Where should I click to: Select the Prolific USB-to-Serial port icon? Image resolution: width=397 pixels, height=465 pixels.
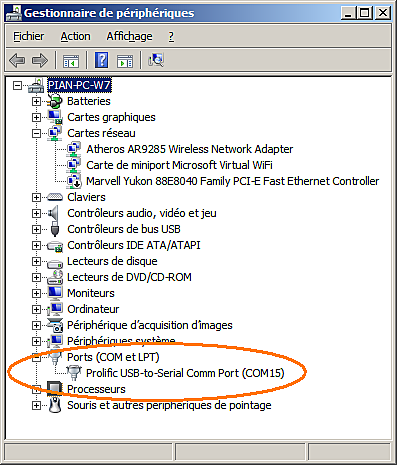[x=74, y=373]
